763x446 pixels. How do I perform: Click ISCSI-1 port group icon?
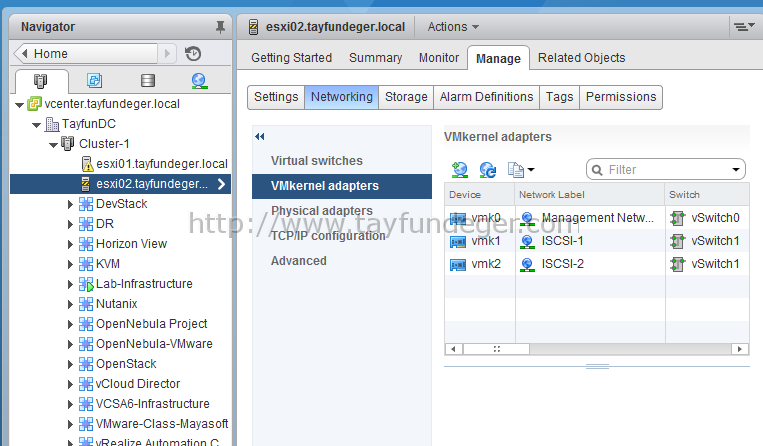(x=527, y=241)
